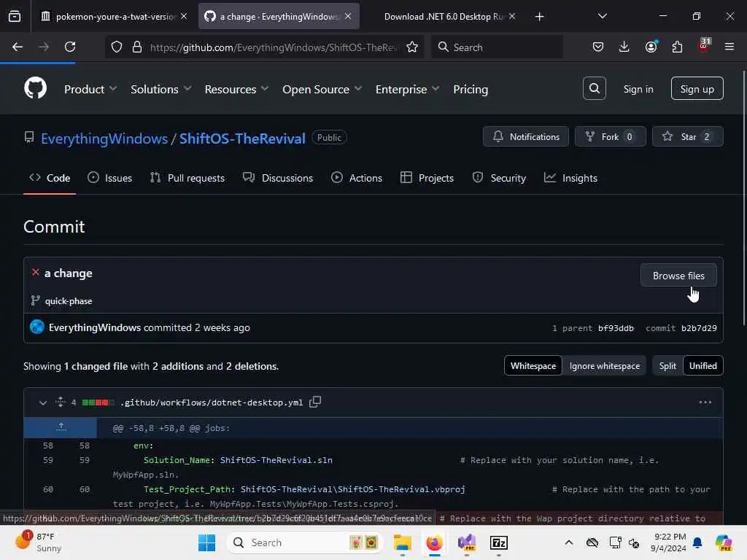Expand all diff lines icon

[x=61, y=402]
